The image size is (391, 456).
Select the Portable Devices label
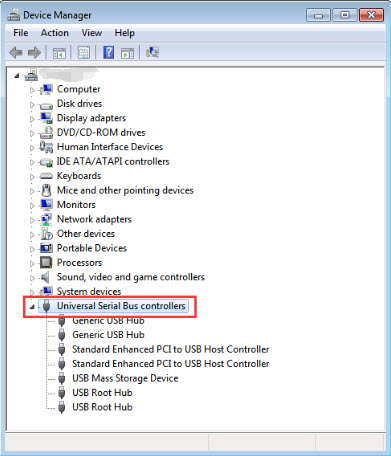92,248
